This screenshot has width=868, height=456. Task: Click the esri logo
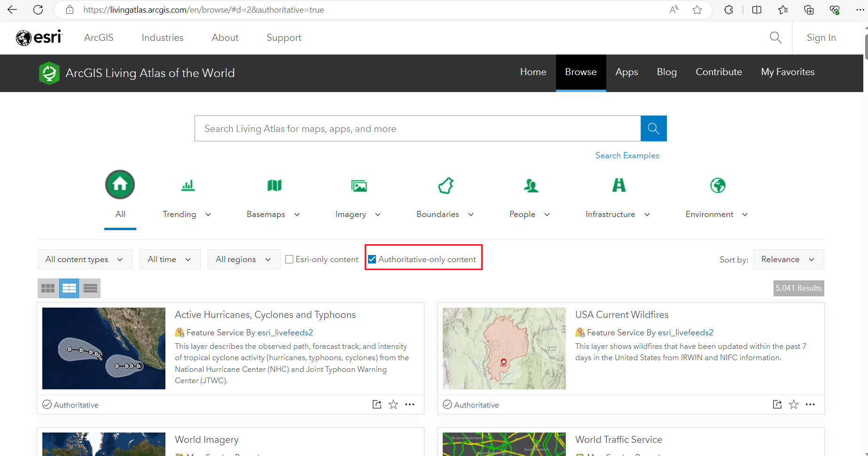(39, 38)
